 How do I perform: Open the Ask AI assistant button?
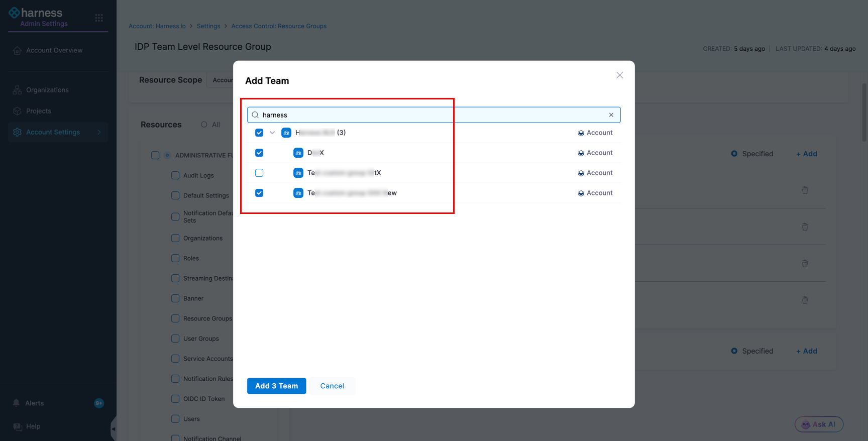tap(819, 424)
